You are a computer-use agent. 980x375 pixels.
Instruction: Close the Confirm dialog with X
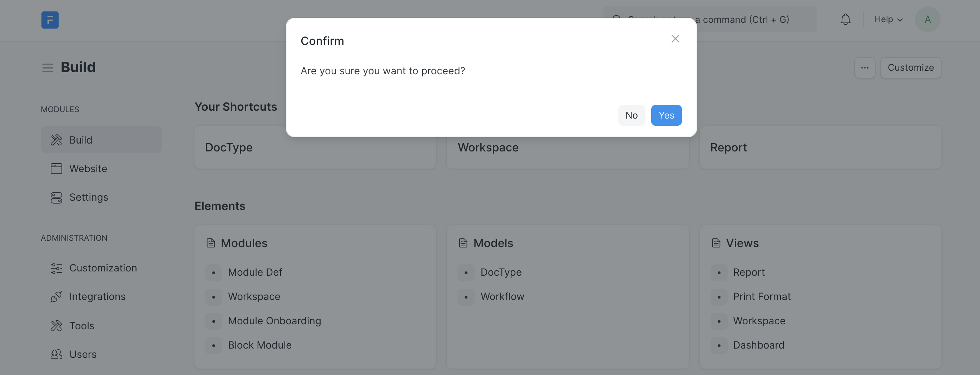675,39
